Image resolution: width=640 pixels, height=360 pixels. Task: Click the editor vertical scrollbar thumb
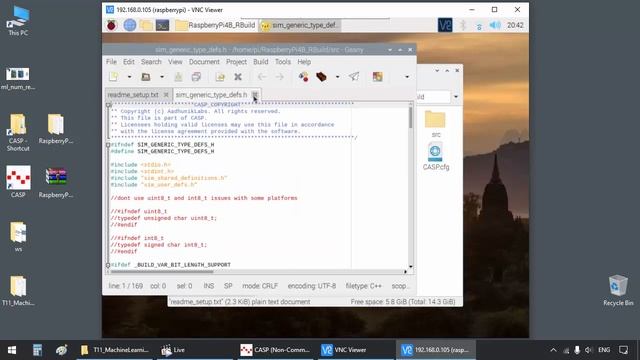(410, 118)
